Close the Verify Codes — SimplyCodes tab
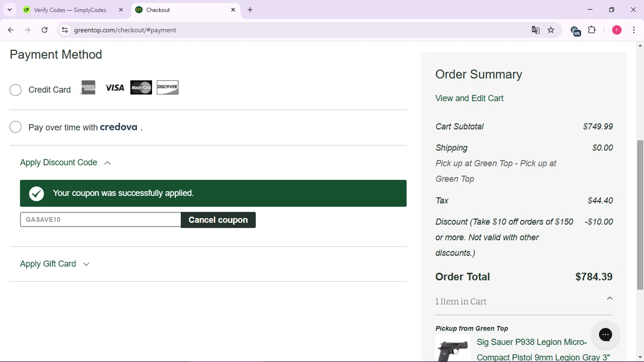644x362 pixels. [121, 10]
